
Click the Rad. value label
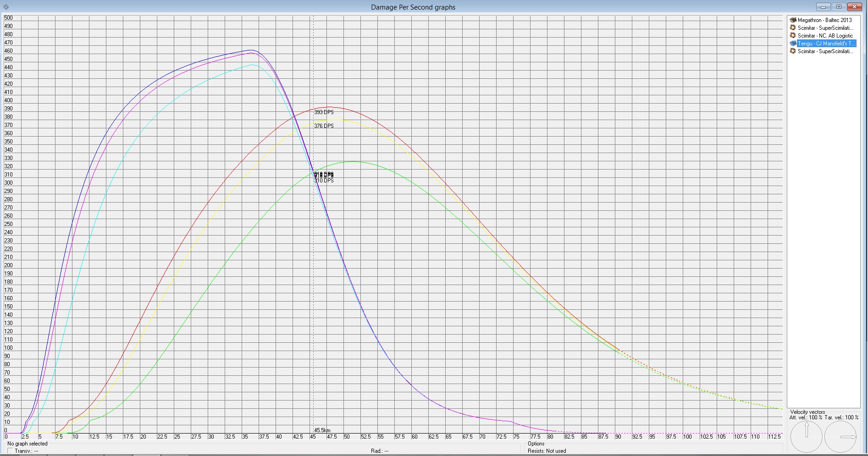click(x=380, y=451)
